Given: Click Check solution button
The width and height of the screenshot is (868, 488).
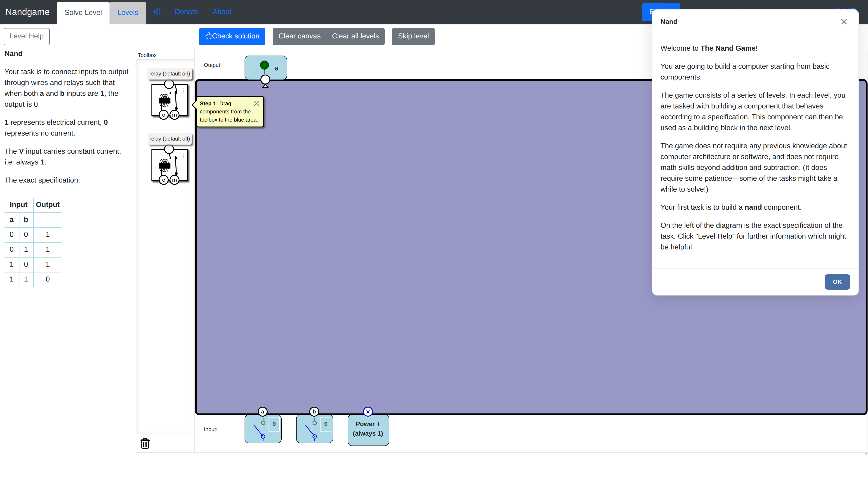Looking at the screenshot, I should coord(232,36).
